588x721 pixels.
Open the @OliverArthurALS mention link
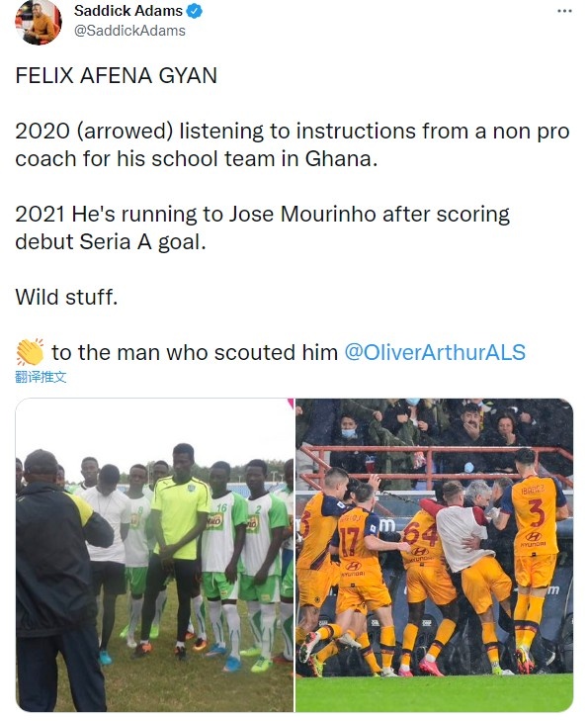435,353
